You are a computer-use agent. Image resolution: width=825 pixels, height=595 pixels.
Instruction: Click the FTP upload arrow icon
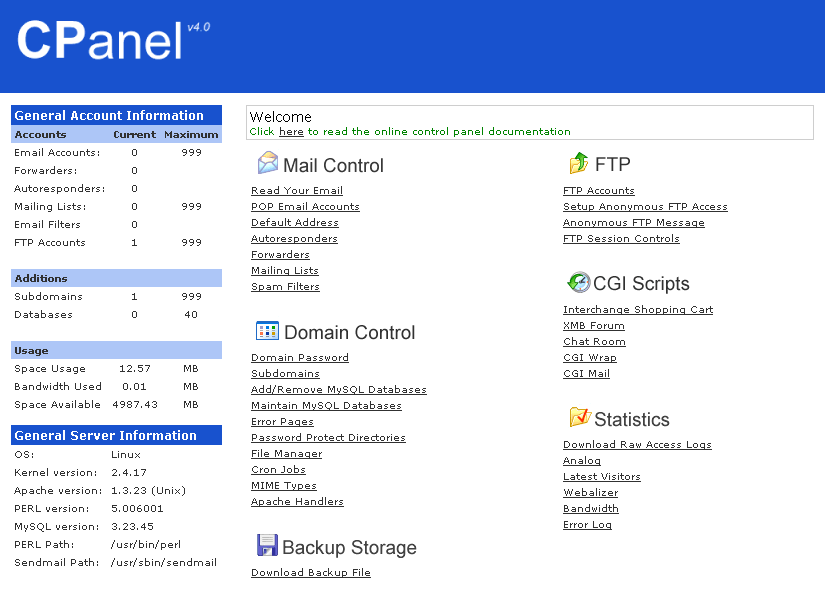click(578, 163)
